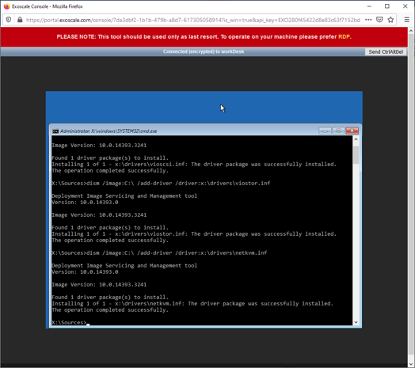Screen dimensions: 416x368
Task: Click the cmd scrollbar down arrow
Action: [356, 322]
